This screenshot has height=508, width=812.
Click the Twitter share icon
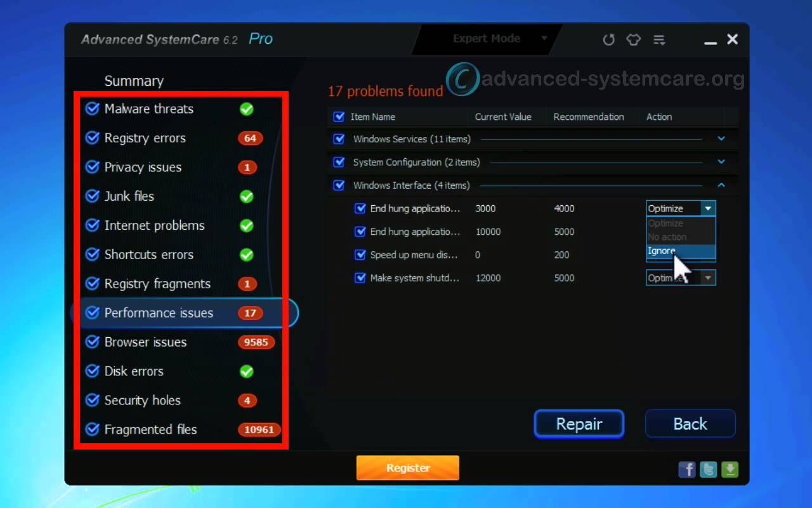[709, 469]
